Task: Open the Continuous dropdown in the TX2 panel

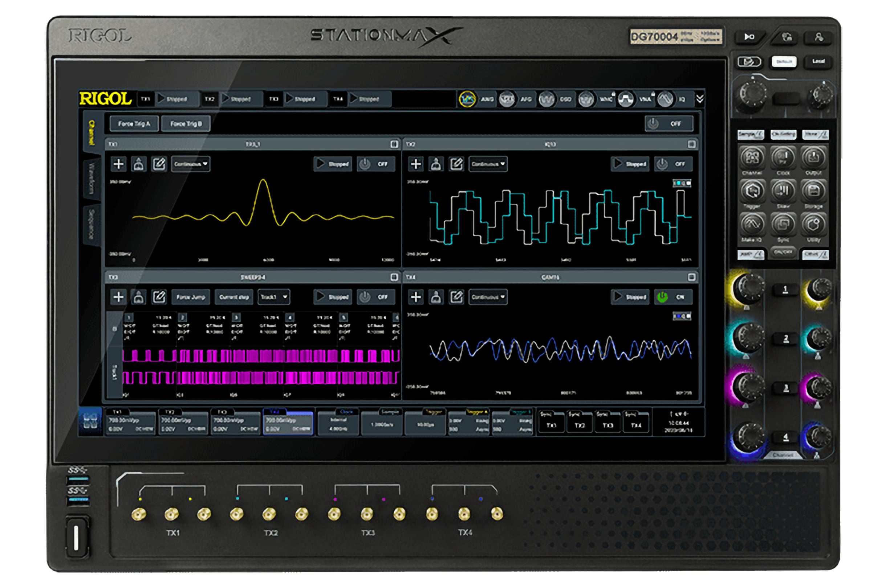Action: click(488, 164)
